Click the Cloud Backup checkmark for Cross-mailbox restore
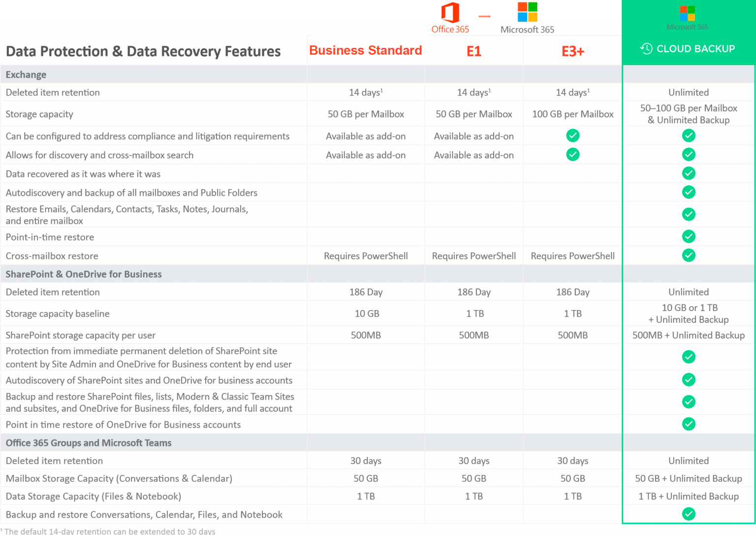This screenshot has width=756, height=535. 689,255
